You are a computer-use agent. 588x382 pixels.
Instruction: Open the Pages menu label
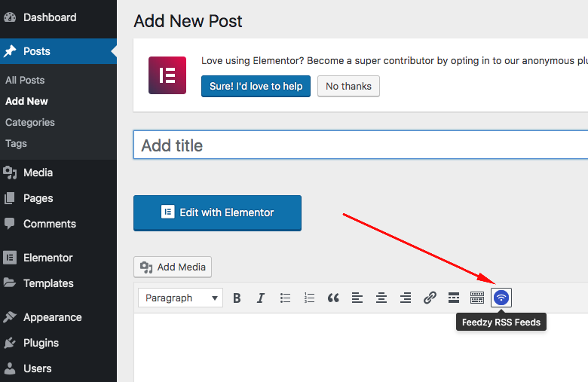click(38, 198)
